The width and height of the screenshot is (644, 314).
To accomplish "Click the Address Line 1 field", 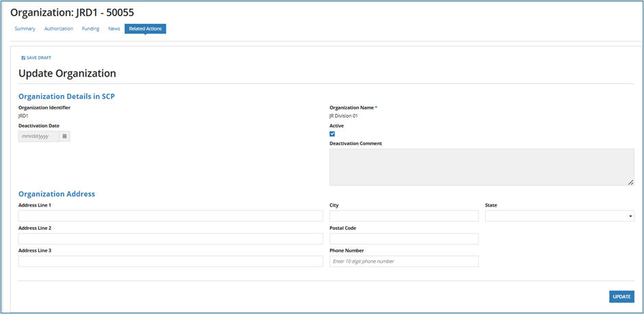I will 171,216.
